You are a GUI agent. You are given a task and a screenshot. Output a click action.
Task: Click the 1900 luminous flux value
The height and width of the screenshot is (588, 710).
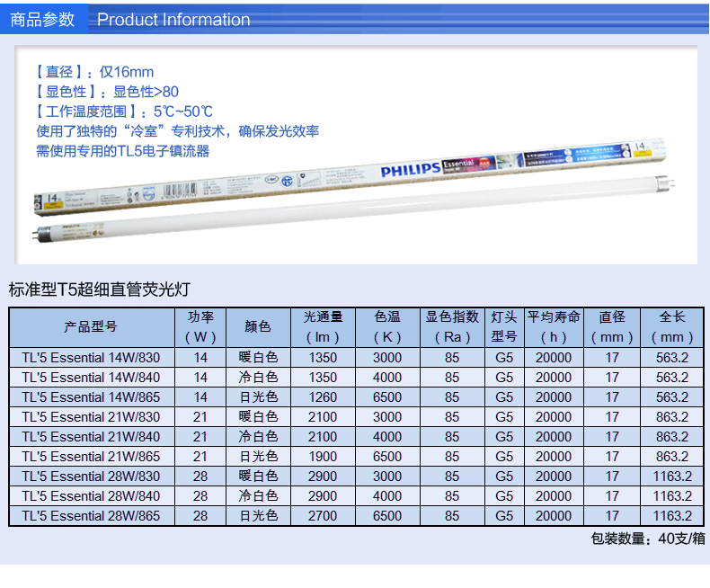pyautogui.click(x=323, y=457)
